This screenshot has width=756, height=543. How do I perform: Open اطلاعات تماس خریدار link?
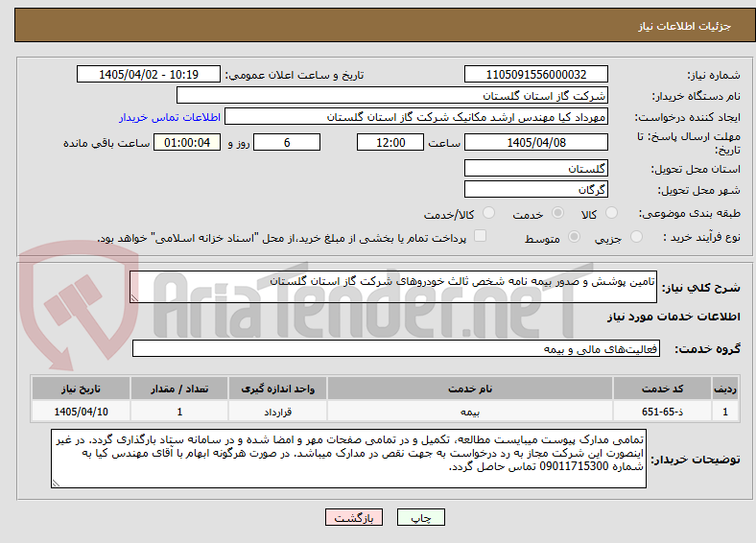click(170, 117)
